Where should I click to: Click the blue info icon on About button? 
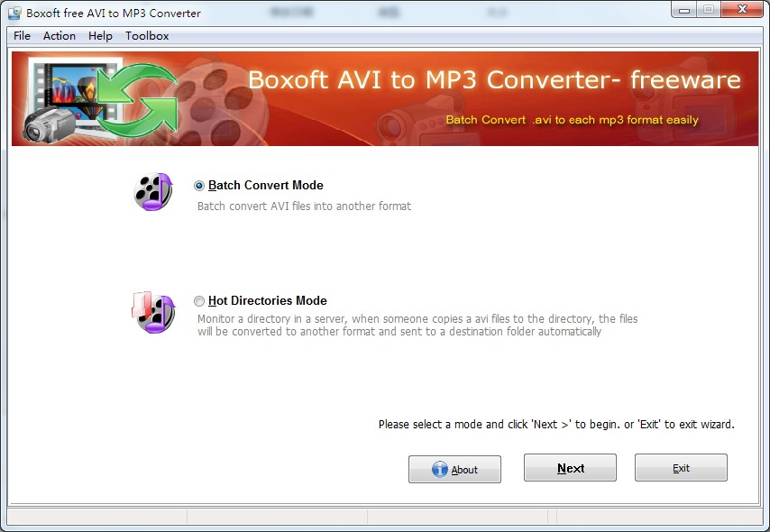click(x=439, y=469)
